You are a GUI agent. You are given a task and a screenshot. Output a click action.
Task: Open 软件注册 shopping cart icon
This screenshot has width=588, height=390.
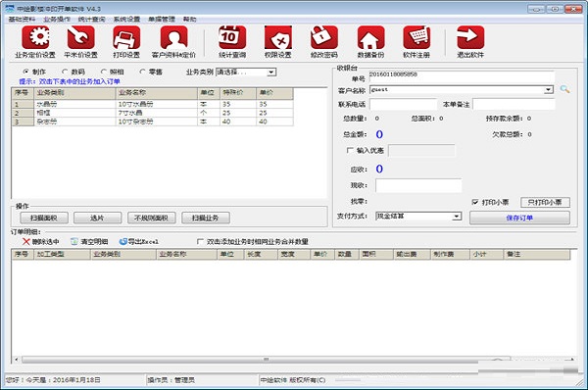coord(416,37)
